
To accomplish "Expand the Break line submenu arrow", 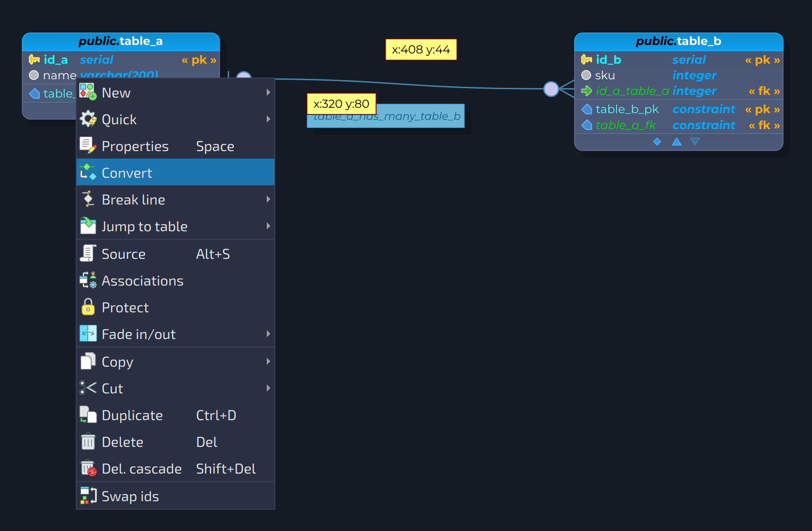I will tap(268, 199).
